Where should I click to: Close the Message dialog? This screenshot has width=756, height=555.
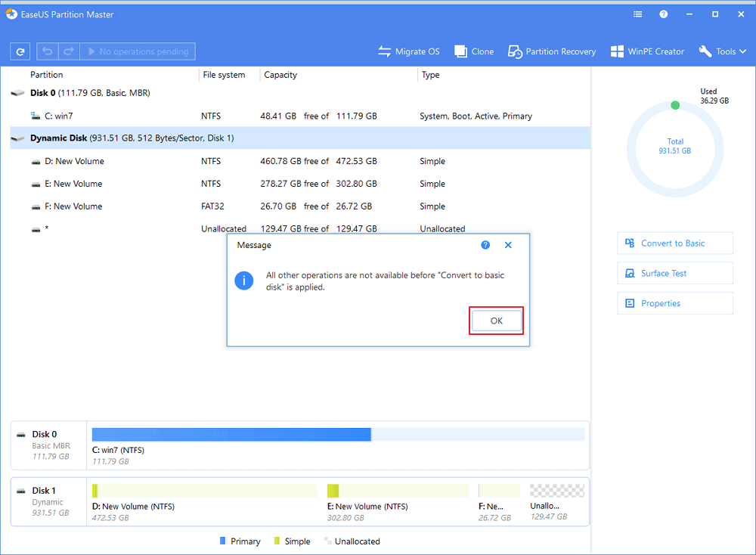pyautogui.click(x=508, y=245)
